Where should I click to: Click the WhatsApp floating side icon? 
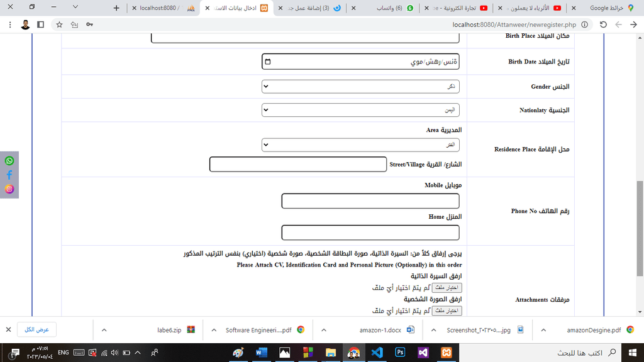[x=9, y=160]
